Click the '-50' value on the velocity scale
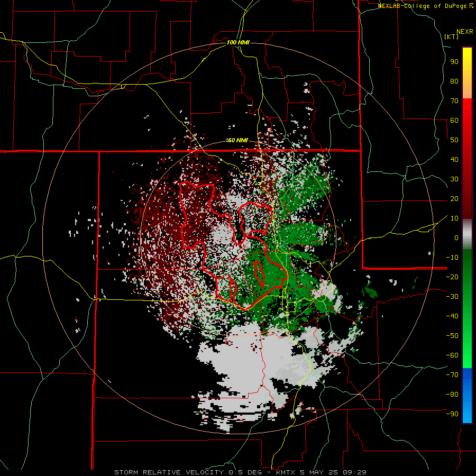This screenshot has height=476, width=476. 452,336
